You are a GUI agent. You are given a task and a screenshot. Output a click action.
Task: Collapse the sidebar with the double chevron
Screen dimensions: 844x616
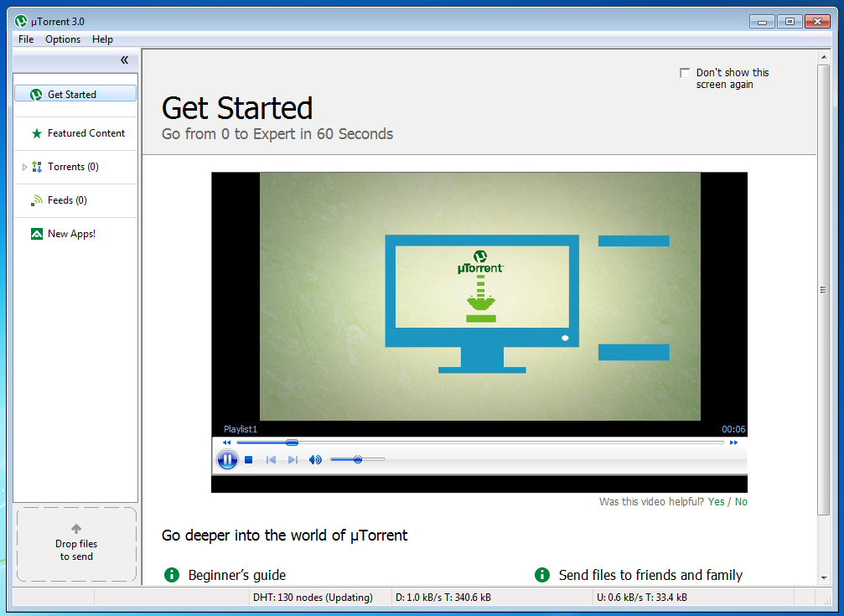(124, 60)
